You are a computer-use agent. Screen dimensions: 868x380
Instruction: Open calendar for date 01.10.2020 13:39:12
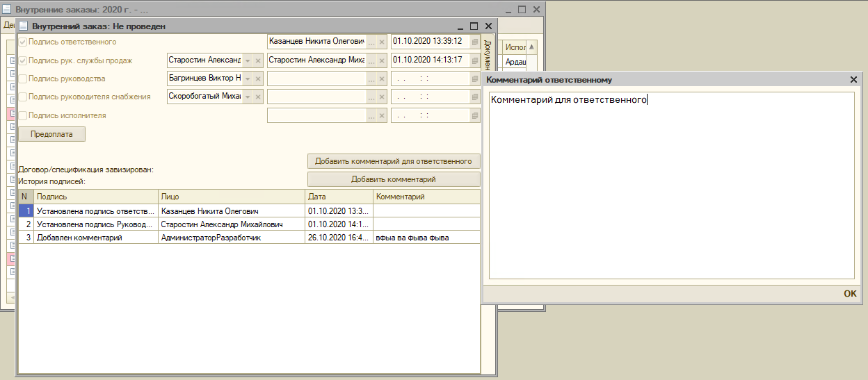[475, 42]
